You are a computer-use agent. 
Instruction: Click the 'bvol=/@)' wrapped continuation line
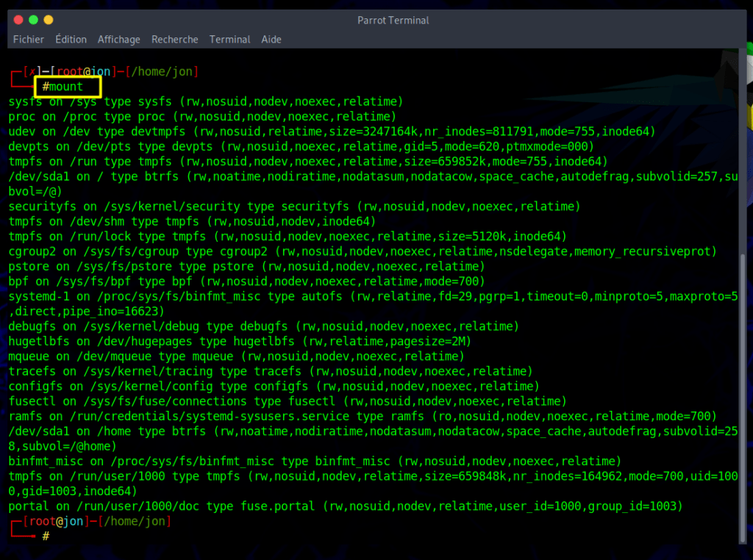pyautogui.click(x=35, y=192)
